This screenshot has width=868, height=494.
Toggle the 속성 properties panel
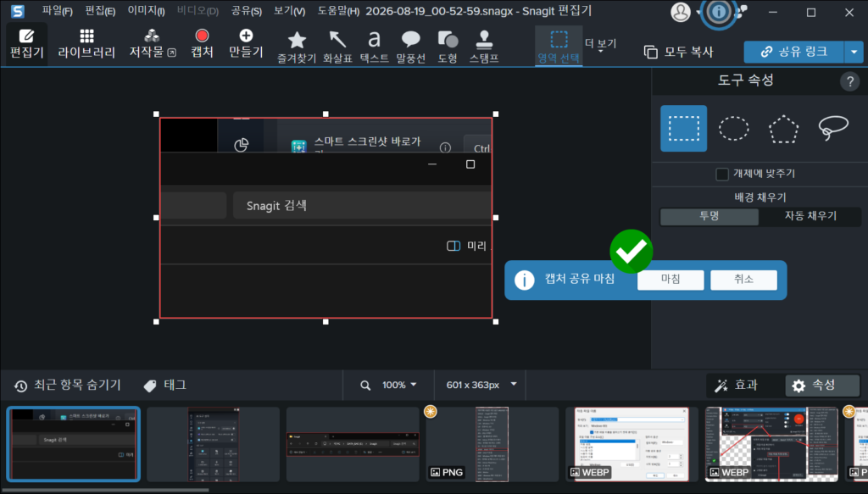coord(822,385)
